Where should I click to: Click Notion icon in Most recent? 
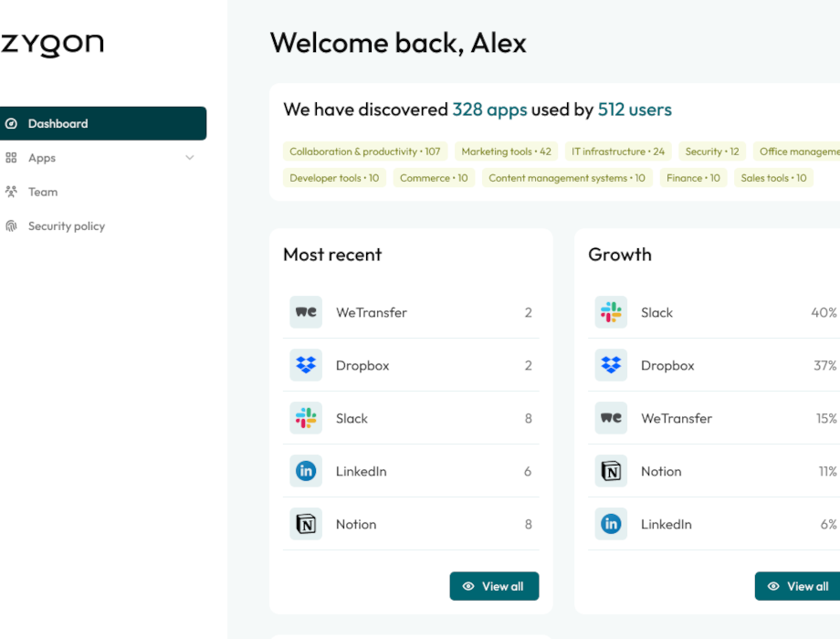pyautogui.click(x=306, y=524)
